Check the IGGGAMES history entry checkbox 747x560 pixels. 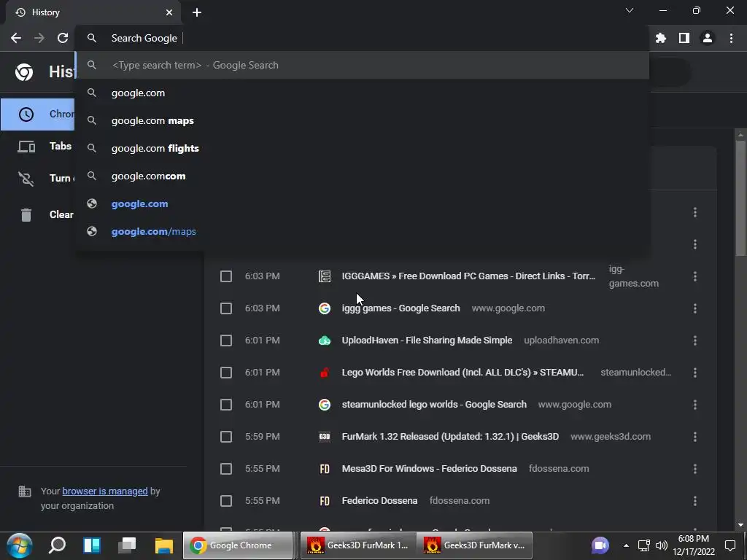(x=226, y=276)
